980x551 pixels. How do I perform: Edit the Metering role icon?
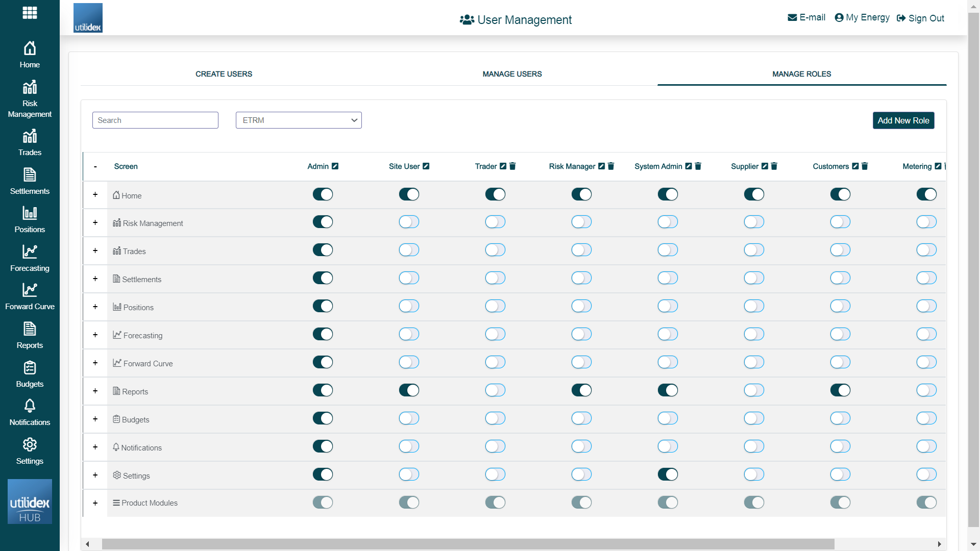tap(938, 166)
